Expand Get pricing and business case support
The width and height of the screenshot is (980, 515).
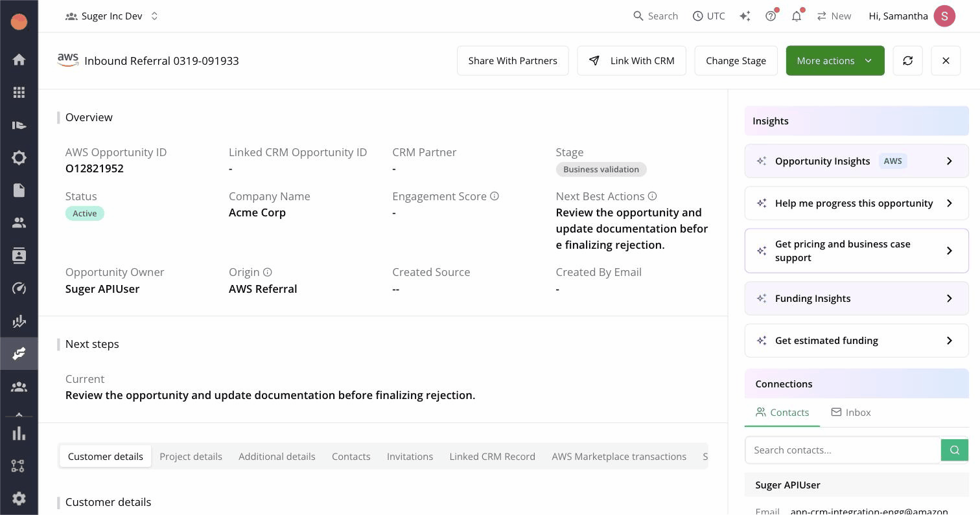[856, 251]
